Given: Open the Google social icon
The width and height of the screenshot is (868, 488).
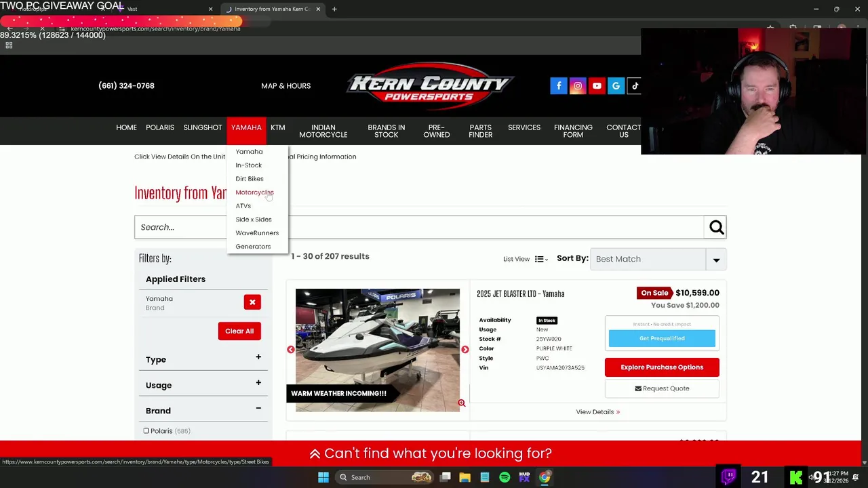Looking at the screenshot, I should click(x=616, y=85).
